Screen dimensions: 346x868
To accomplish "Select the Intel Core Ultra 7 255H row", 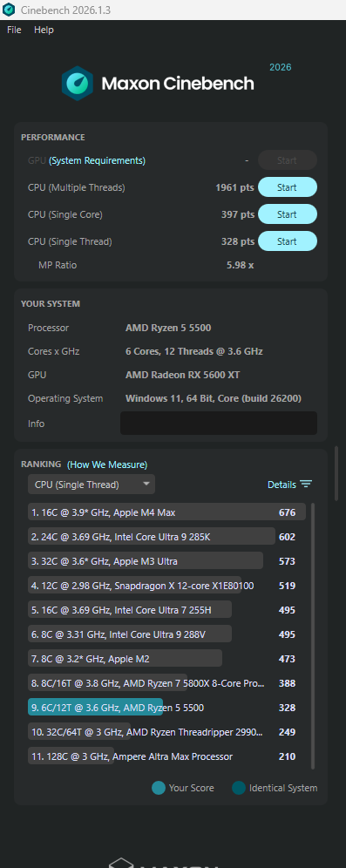I will (x=166, y=610).
